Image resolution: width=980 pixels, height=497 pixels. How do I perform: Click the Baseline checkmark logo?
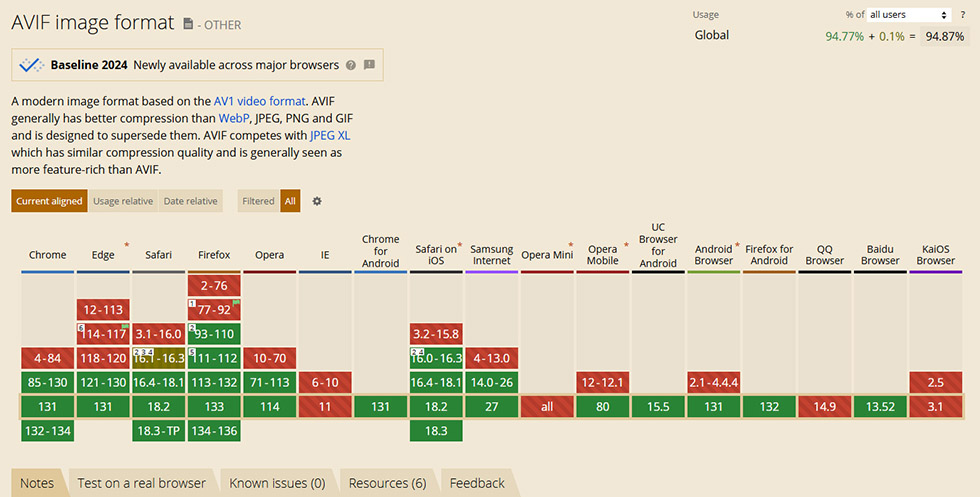(x=31, y=64)
